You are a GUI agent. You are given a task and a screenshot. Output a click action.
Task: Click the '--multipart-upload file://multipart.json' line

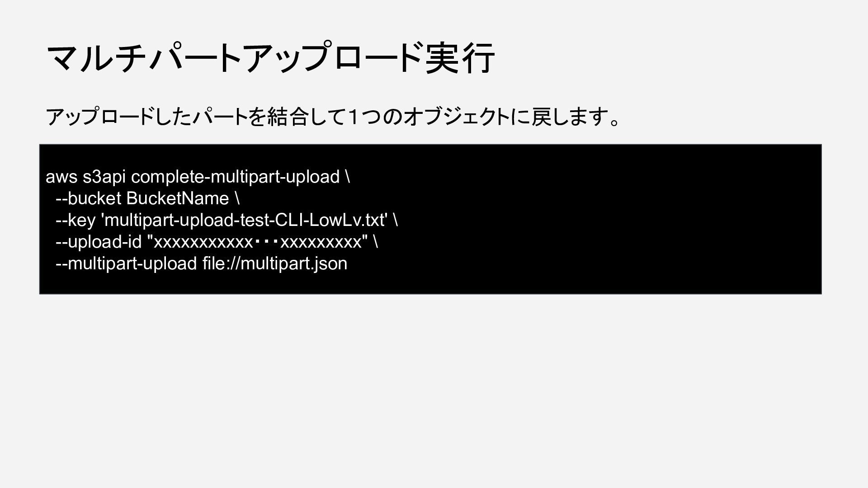click(202, 263)
